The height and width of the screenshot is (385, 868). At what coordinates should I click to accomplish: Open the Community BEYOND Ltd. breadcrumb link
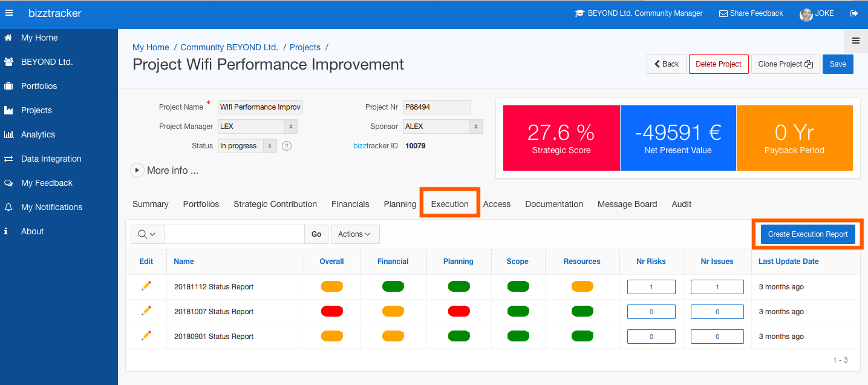[229, 47]
